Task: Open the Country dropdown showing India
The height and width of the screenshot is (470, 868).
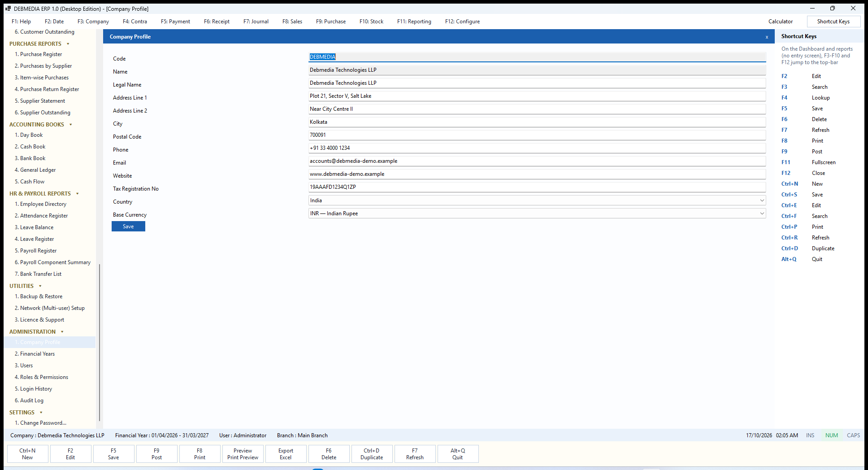Action: pos(537,200)
